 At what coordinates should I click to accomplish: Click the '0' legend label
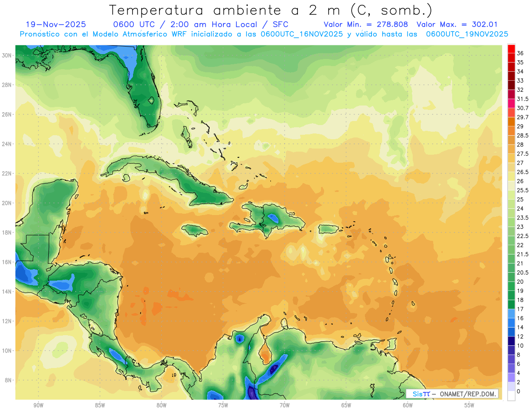(x=519, y=391)
